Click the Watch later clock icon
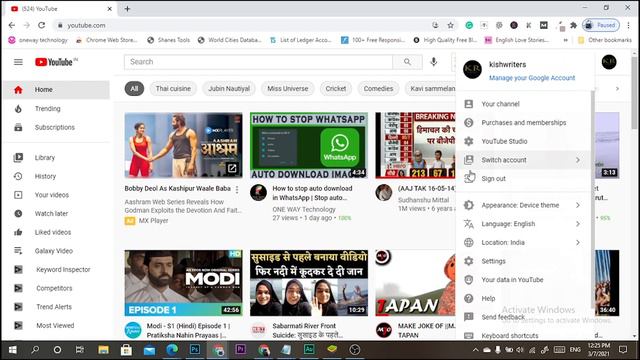Screen dimensions: 640x360 coord(18,213)
